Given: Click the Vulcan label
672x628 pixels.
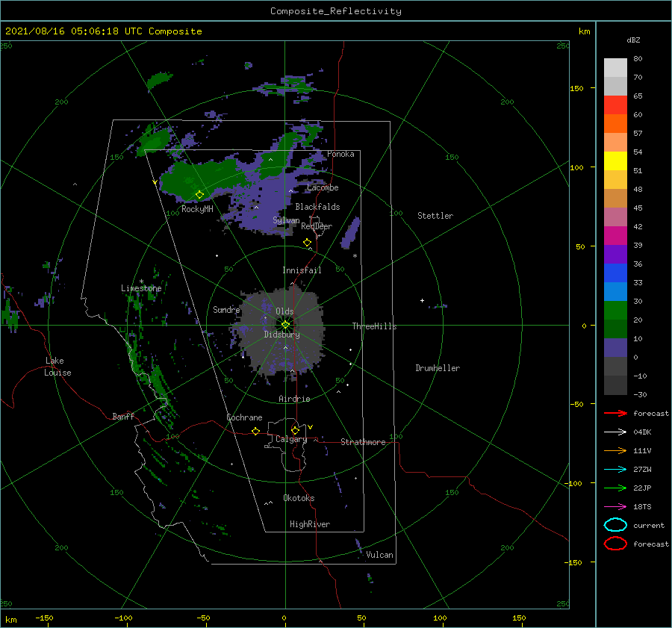Looking at the screenshot, I should (379, 555).
